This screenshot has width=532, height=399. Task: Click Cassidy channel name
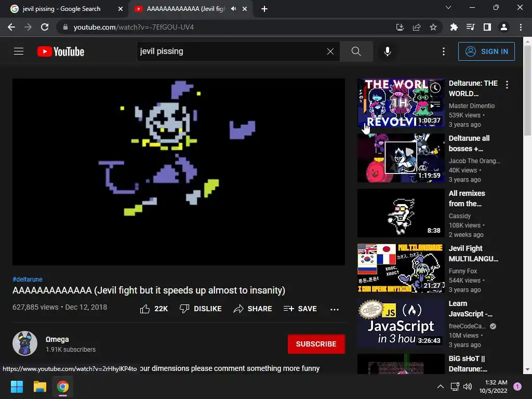click(460, 216)
